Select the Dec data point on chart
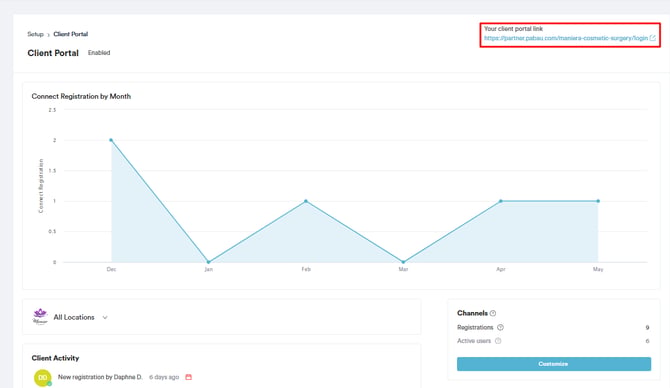Screen dimensions: 670x388 pos(111,140)
